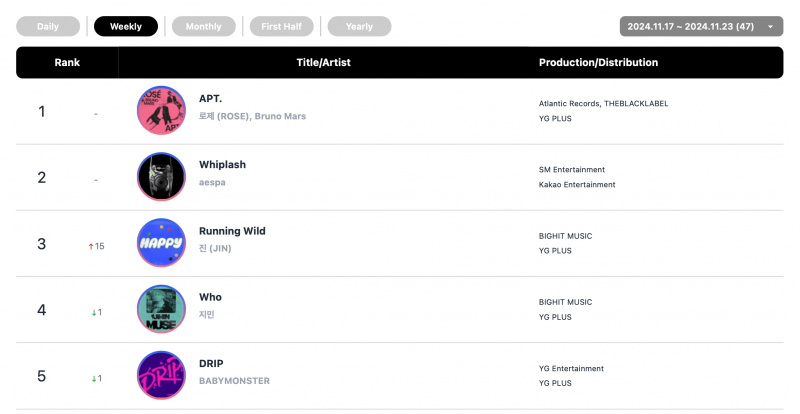800x414 pixels.
Task: Select the Weekly chart tab
Action: tap(126, 27)
